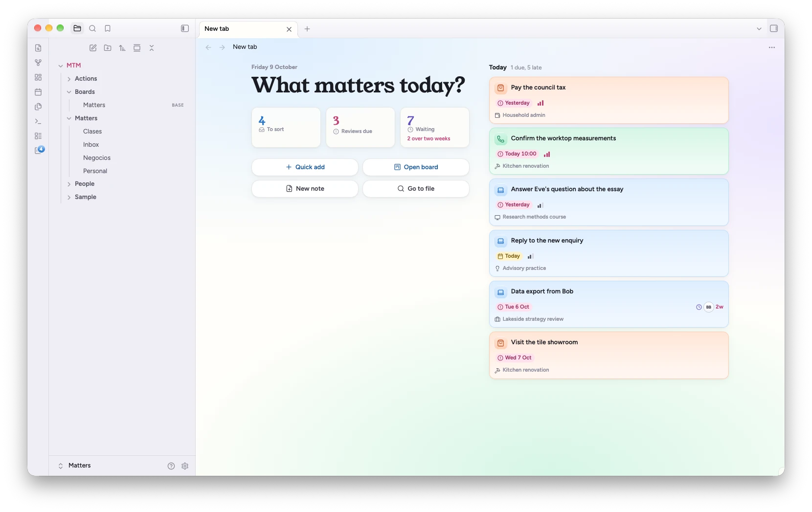Open the tab list dropdown chevron
This screenshot has width=812, height=512.
[x=759, y=29]
